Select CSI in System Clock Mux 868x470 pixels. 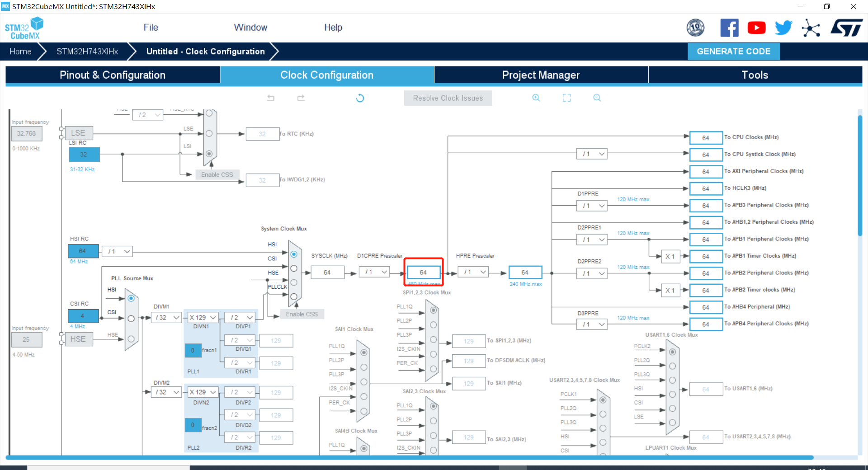pyautogui.click(x=294, y=268)
